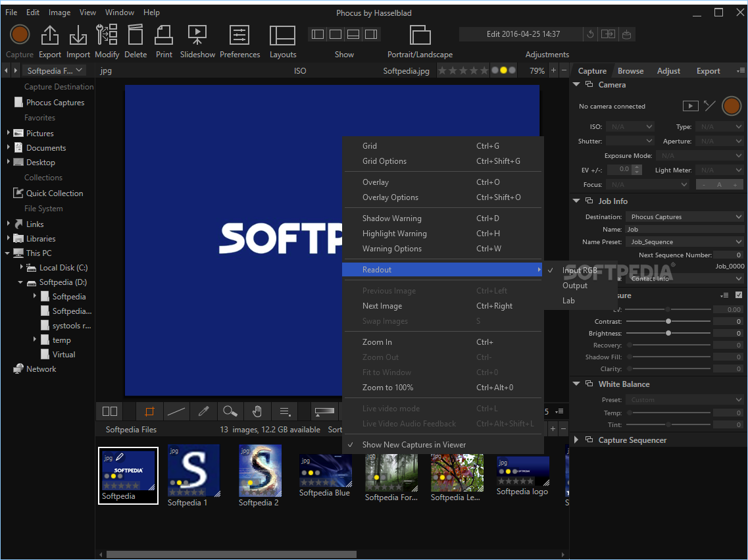
Task: Open the Export toolbar icon
Action: point(49,36)
